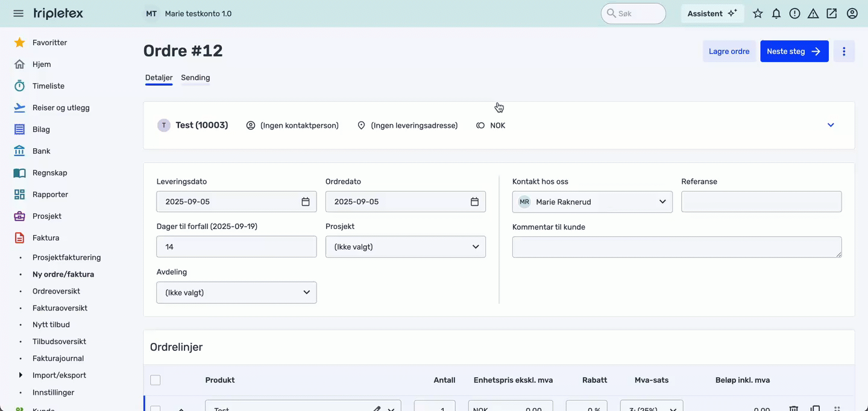Click the Lagre ordre button
This screenshot has height=411, width=868.
(x=729, y=51)
